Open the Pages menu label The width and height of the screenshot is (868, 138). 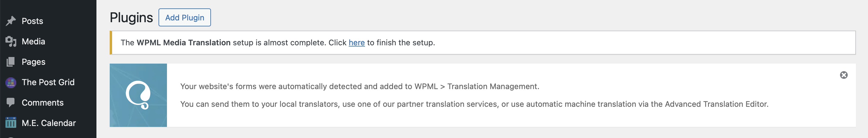click(33, 62)
